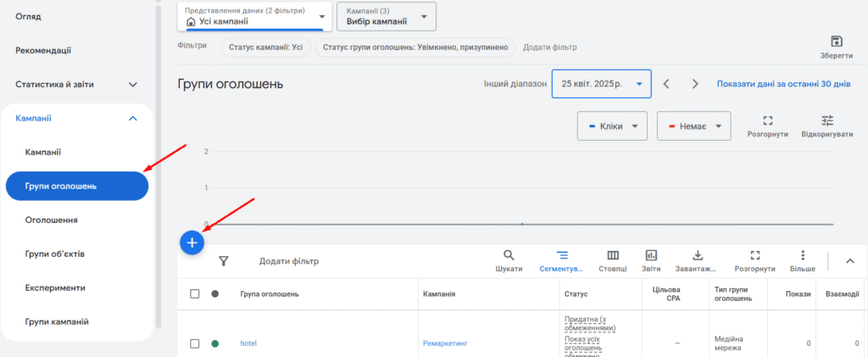868x357 pixels.
Task: Open the Більше three-dot menu
Action: click(x=802, y=256)
